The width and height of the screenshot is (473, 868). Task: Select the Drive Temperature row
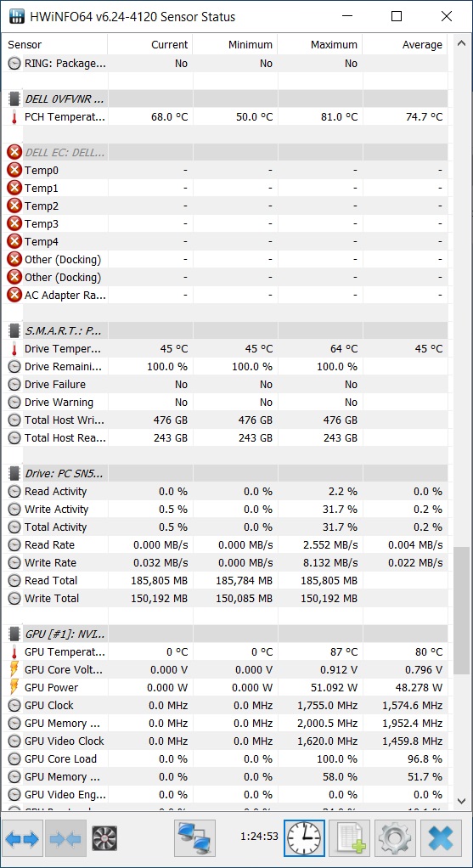coord(224,349)
